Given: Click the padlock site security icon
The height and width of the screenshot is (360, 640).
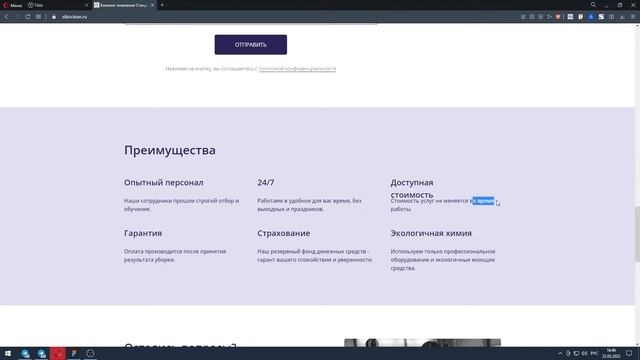Looking at the screenshot, I should 54,17.
